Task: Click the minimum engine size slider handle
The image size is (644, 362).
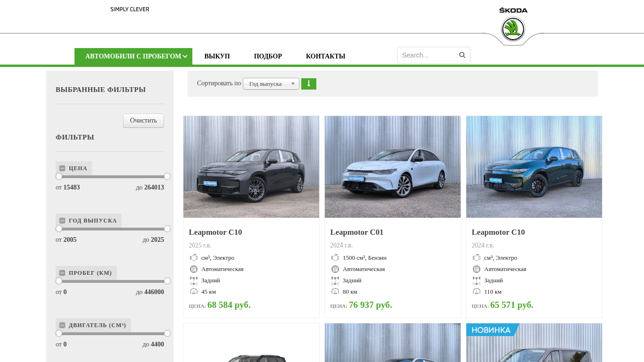Action: click(59, 333)
